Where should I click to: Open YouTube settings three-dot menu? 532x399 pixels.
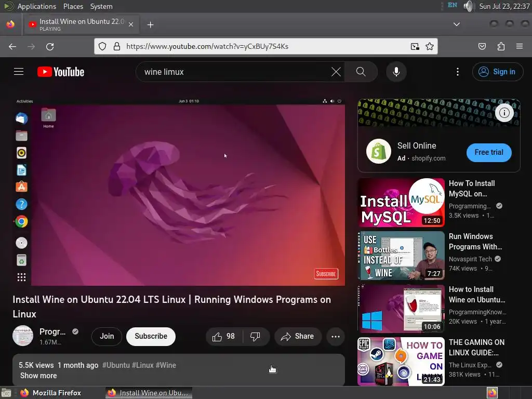point(457,72)
